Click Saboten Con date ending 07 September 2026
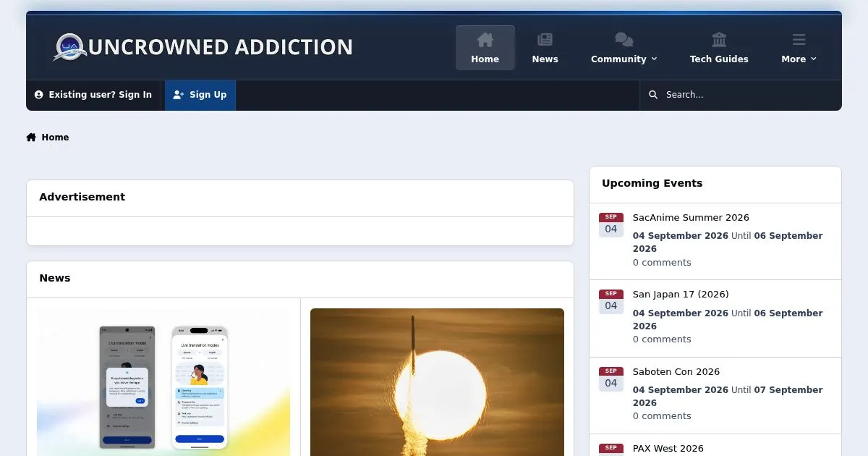 pyautogui.click(x=728, y=397)
